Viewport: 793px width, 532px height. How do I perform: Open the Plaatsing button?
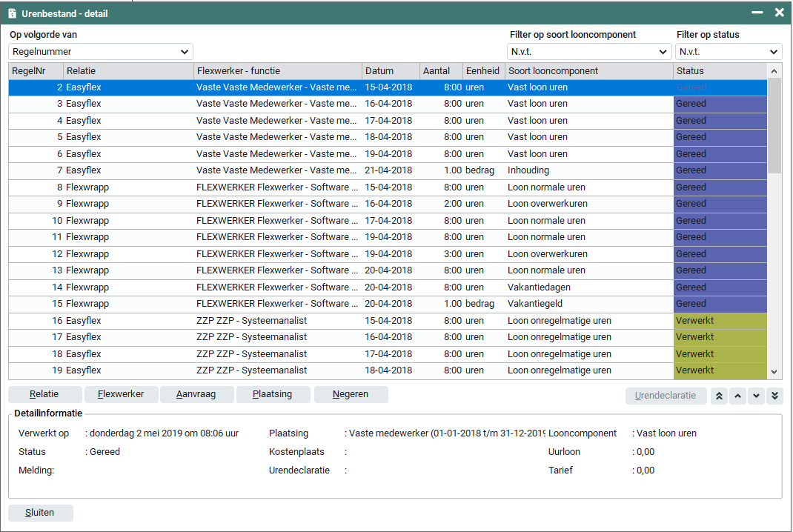point(273,394)
